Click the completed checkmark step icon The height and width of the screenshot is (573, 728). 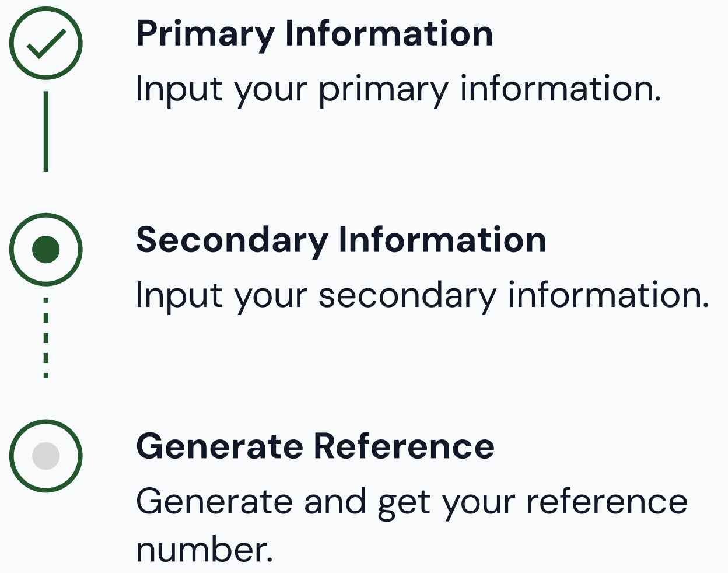click(x=46, y=43)
